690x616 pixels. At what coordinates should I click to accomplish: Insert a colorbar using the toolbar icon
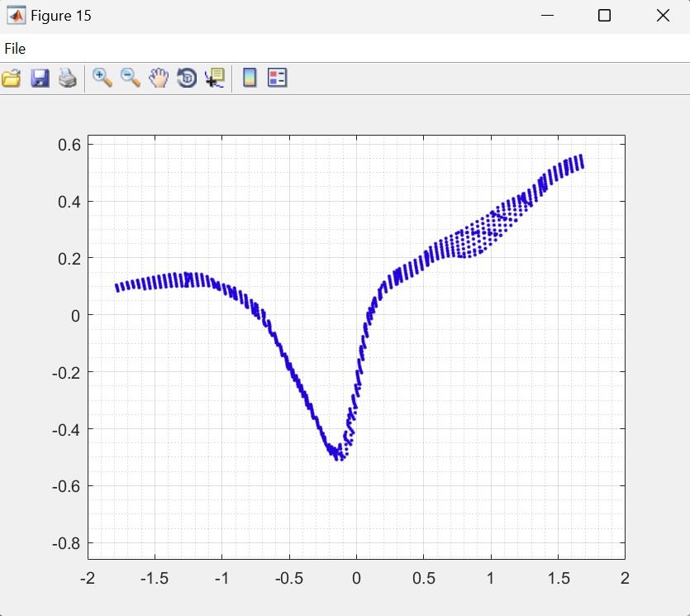[250, 79]
